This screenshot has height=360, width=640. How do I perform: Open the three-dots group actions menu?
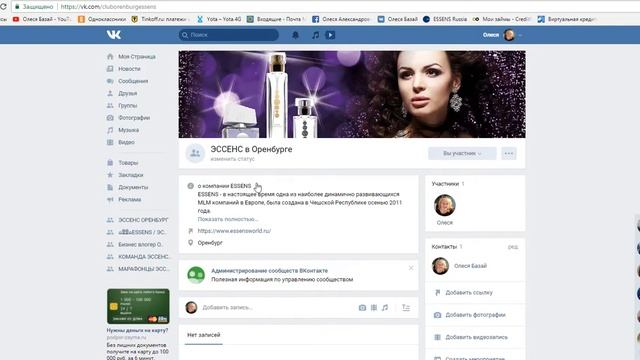click(509, 153)
